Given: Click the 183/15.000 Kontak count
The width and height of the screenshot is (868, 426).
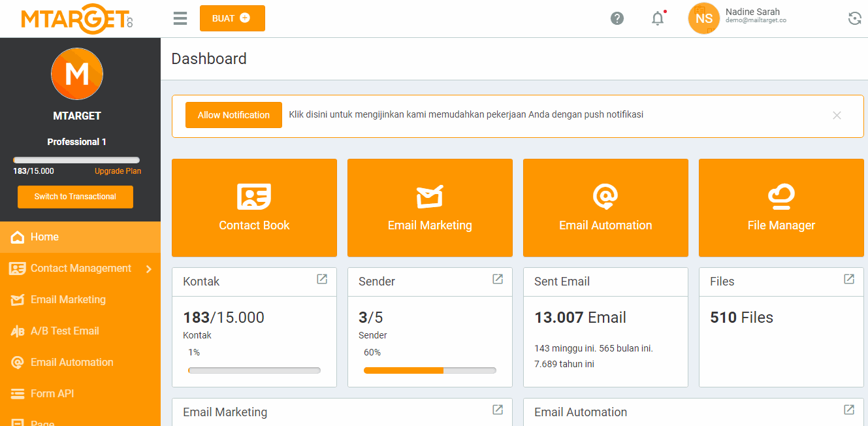Looking at the screenshot, I should (224, 318).
